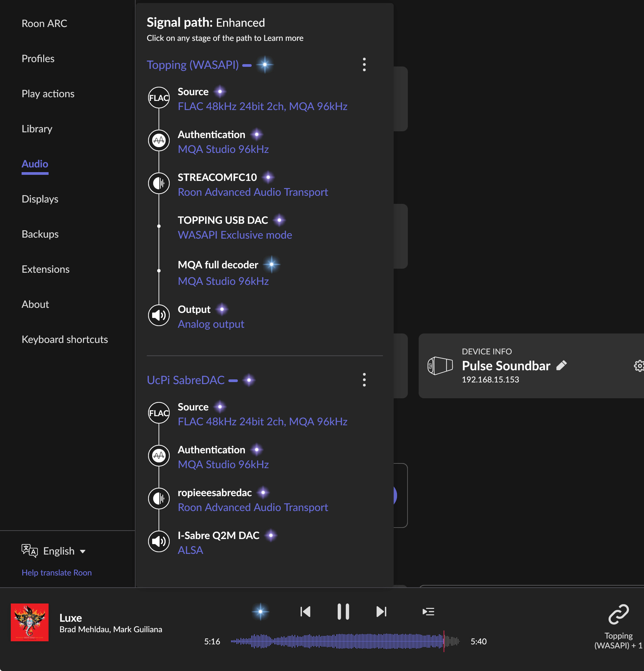The width and height of the screenshot is (644, 671).
Task: Collapse the UcPi SabreDAC signal path
Action: [233, 380]
